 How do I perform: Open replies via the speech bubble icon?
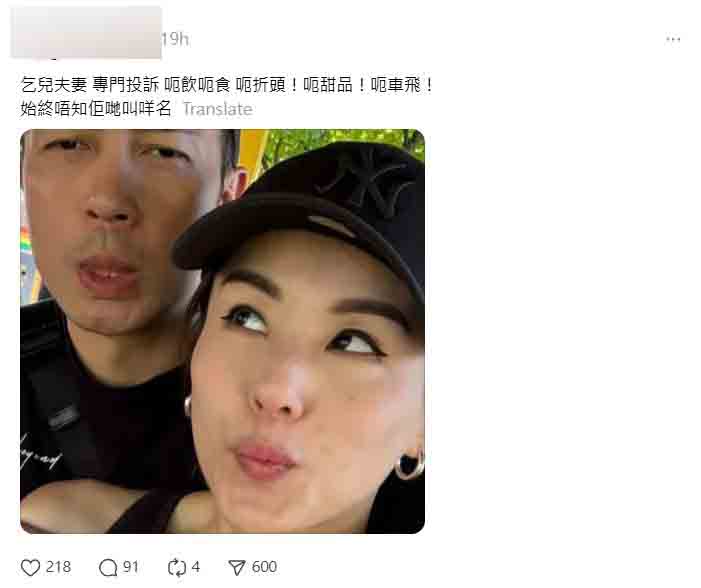(108, 568)
